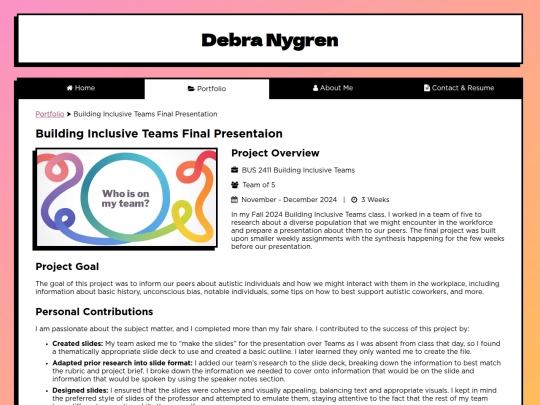Viewport: 540px width, 405px height.
Task: Click the 'November - December 2024' date text
Action: click(289, 200)
